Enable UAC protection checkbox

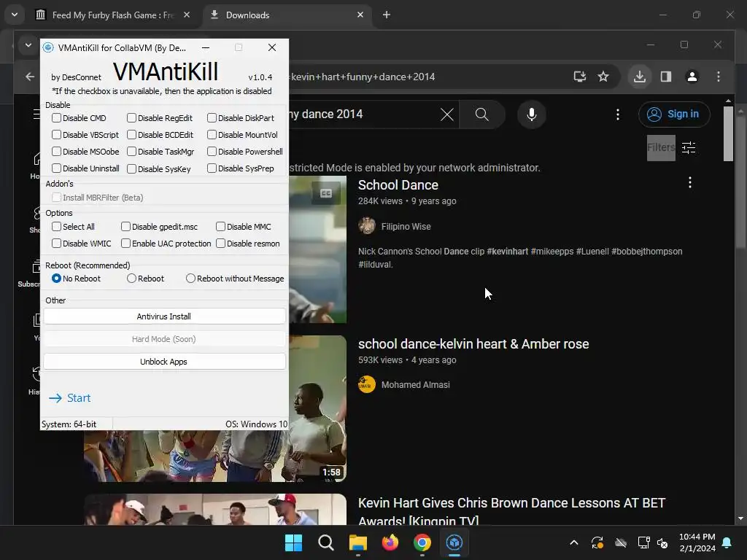click(125, 244)
